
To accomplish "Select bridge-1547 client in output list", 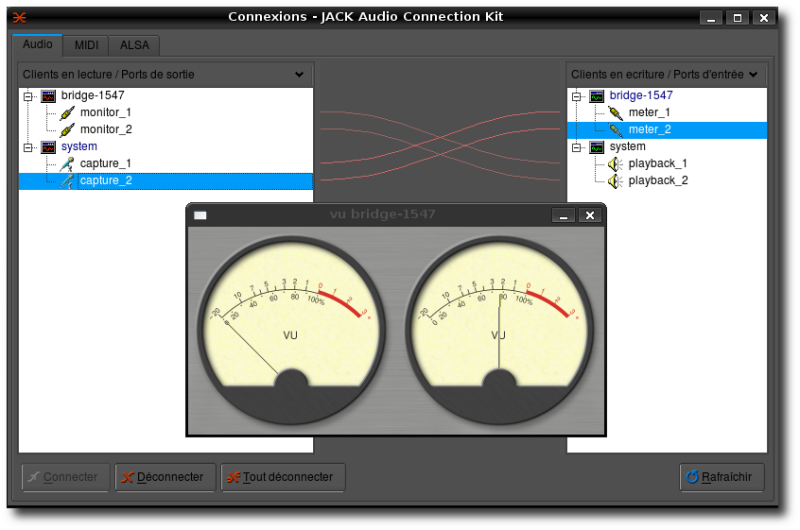I will click(93, 95).
